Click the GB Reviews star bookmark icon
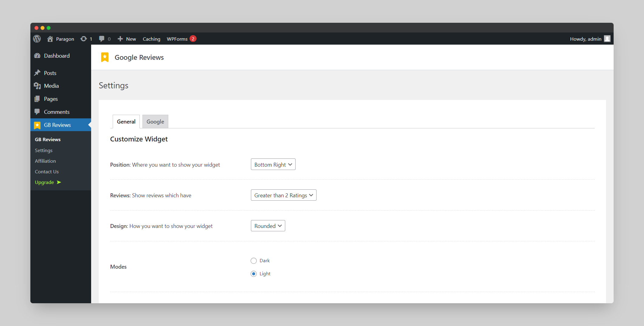Screen dimensions: 644x326 (37, 125)
